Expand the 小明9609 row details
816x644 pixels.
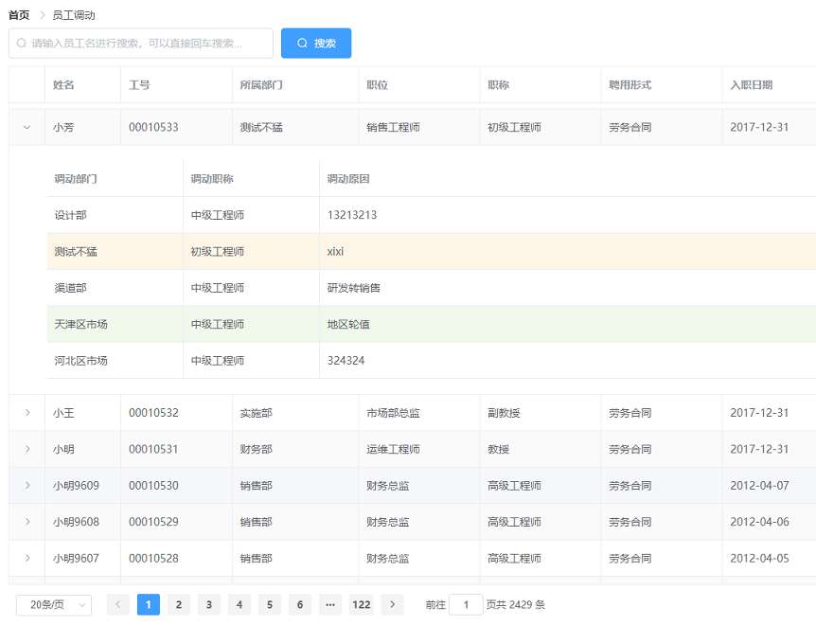(x=27, y=486)
